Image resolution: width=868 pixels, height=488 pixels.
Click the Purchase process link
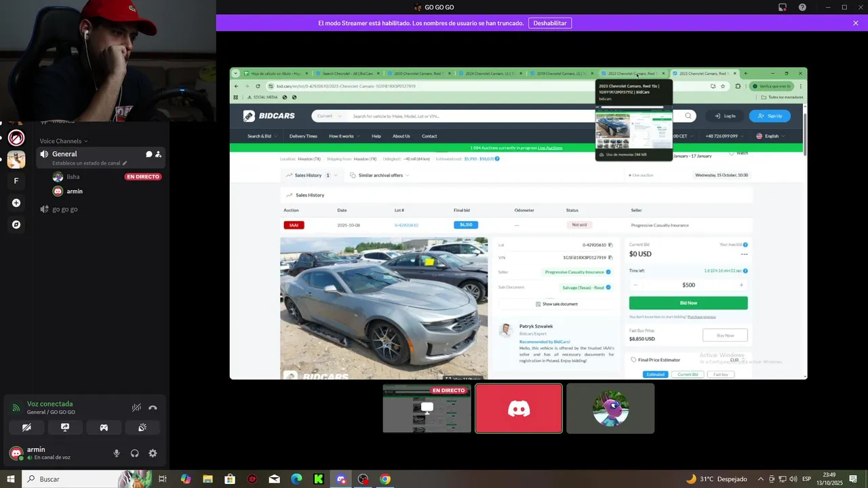[702, 317]
